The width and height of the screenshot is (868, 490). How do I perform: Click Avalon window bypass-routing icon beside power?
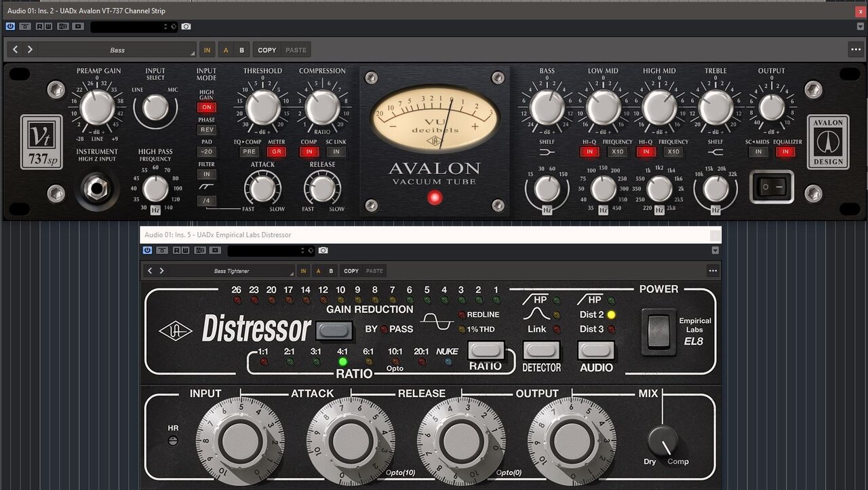[25, 26]
